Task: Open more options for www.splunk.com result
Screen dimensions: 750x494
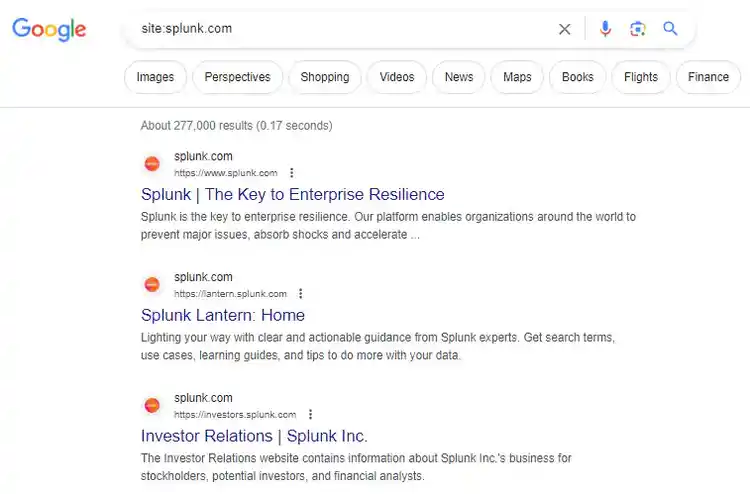Action: [x=292, y=173]
